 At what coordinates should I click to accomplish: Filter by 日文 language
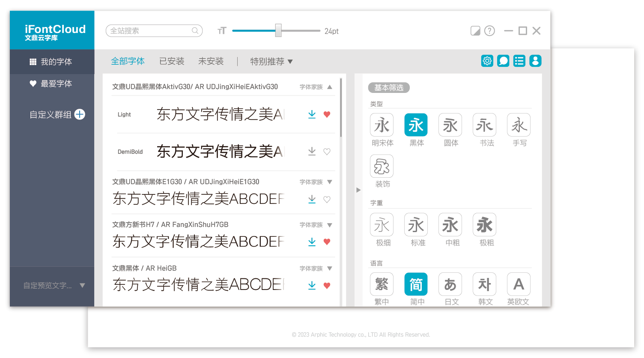450,284
